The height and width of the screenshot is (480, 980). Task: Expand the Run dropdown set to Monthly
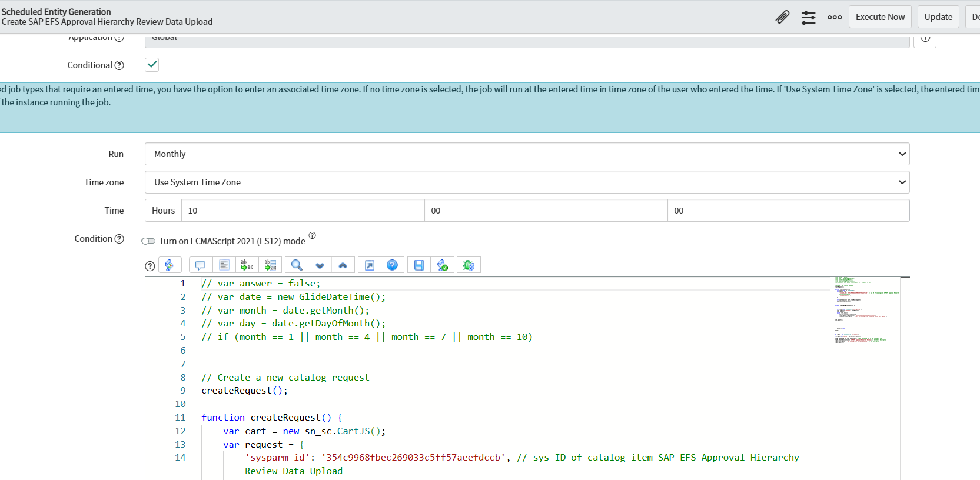(x=527, y=154)
